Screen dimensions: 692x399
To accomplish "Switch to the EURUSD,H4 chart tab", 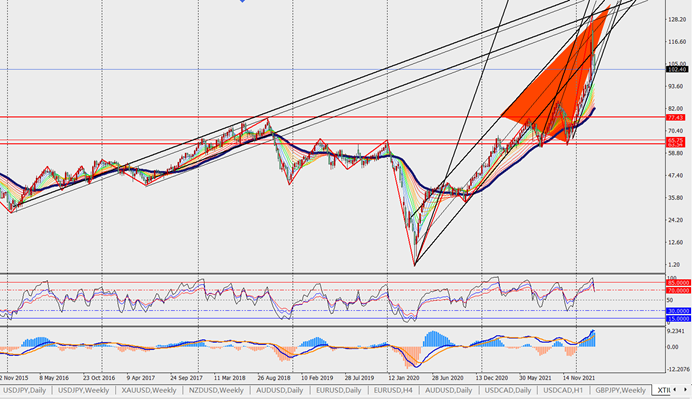I will [x=393, y=390].
